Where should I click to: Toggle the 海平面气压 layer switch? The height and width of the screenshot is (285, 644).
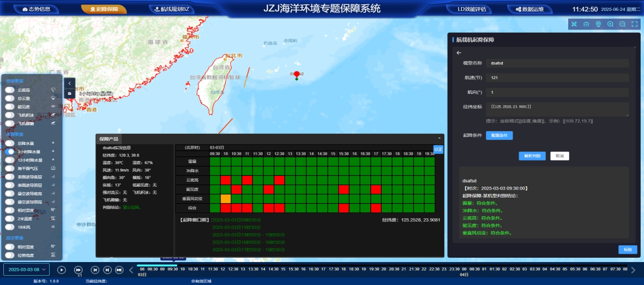[x=9, y=168]
